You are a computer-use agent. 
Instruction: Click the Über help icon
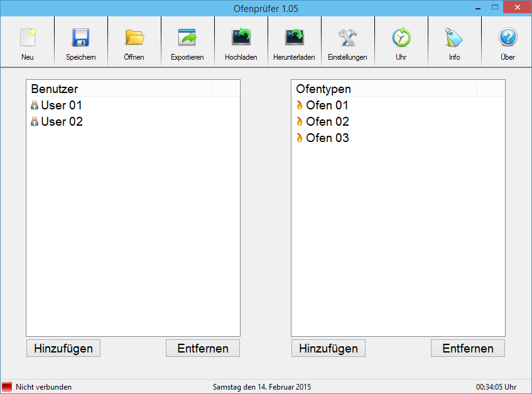pos(508,38)
